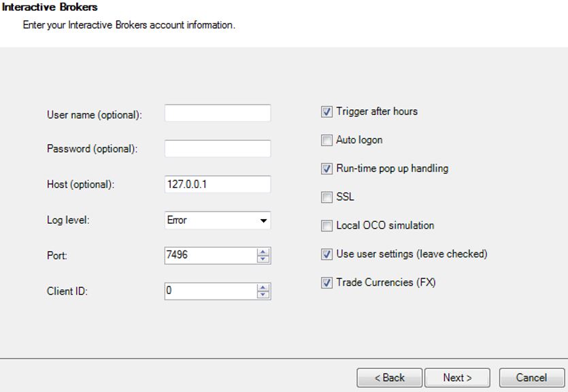Click into the Client ID field
The height and width of the screenshot is (392, 568).
coord(211,291)
